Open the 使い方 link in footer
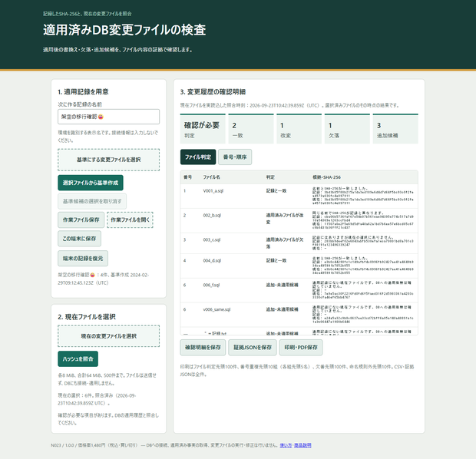The height and width of the screenshot is (459, 476). [x=286, y=445]
